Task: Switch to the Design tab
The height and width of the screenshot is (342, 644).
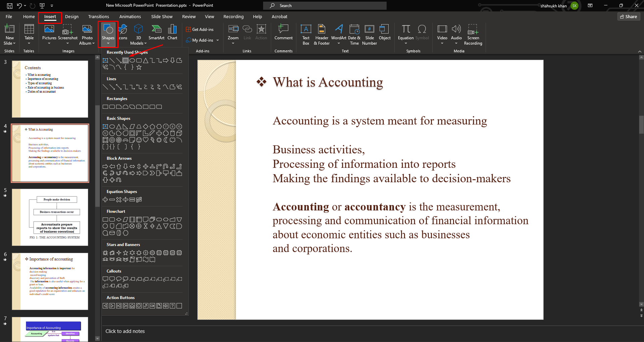Action: [72, 16]
